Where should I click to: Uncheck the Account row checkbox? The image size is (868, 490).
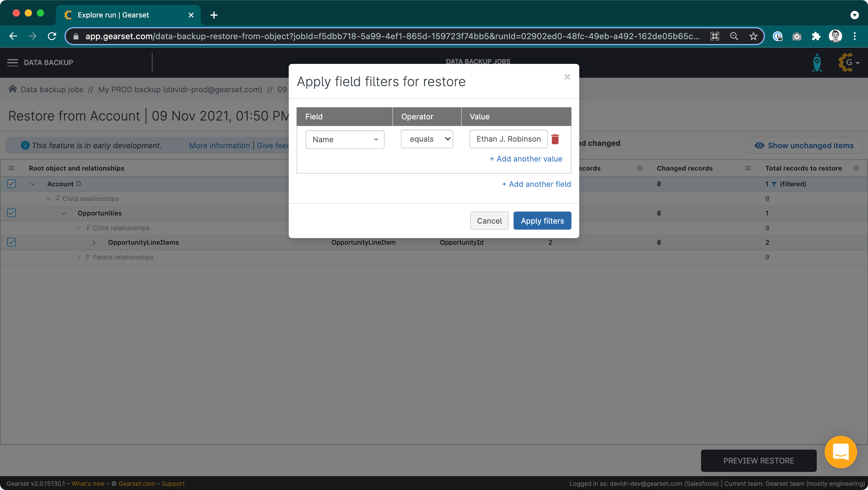tap(11, 184)
